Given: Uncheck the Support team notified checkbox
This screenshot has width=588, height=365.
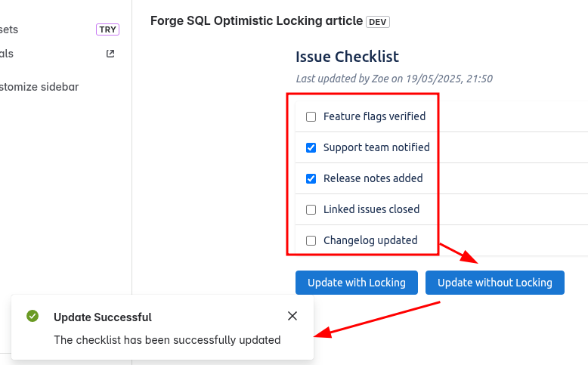Looking at the screenshot, I should point(311,148).
